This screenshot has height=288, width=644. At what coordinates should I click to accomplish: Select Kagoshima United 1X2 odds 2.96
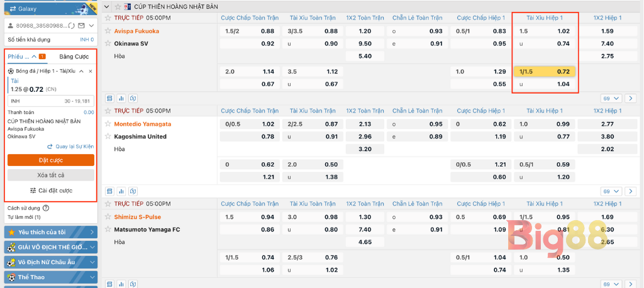[365, 136]
